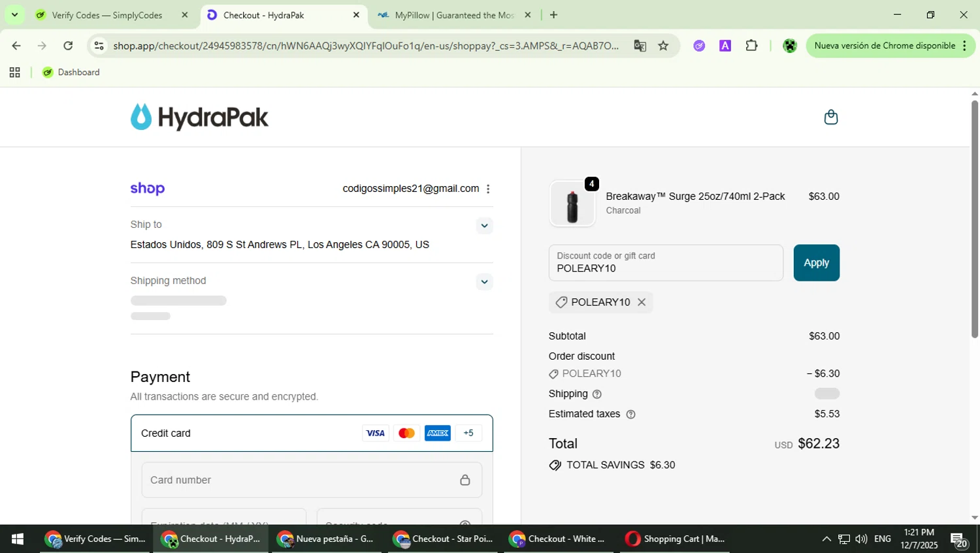Open the Chrome three-dot menu
Image resolution: width=980 pixels, height=553 pixels.
click(x=964, y=46)
